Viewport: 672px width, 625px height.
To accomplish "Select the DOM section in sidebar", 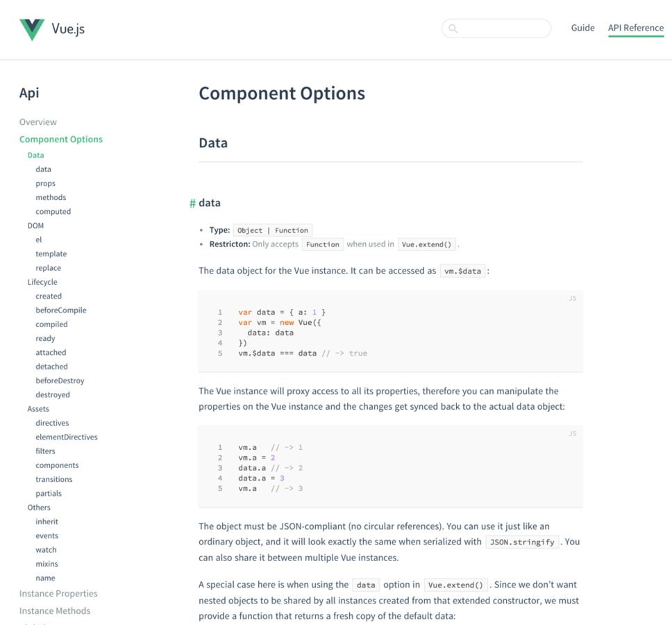I will click(35, 226).
